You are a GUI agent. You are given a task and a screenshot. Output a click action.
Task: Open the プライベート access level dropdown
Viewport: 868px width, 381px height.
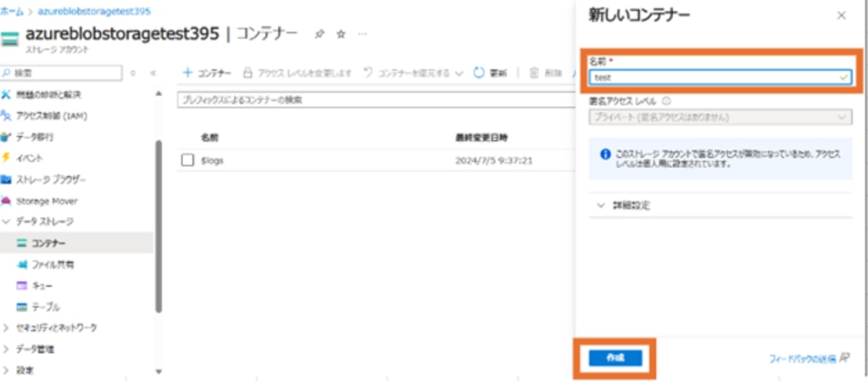(x=721, y=117)
